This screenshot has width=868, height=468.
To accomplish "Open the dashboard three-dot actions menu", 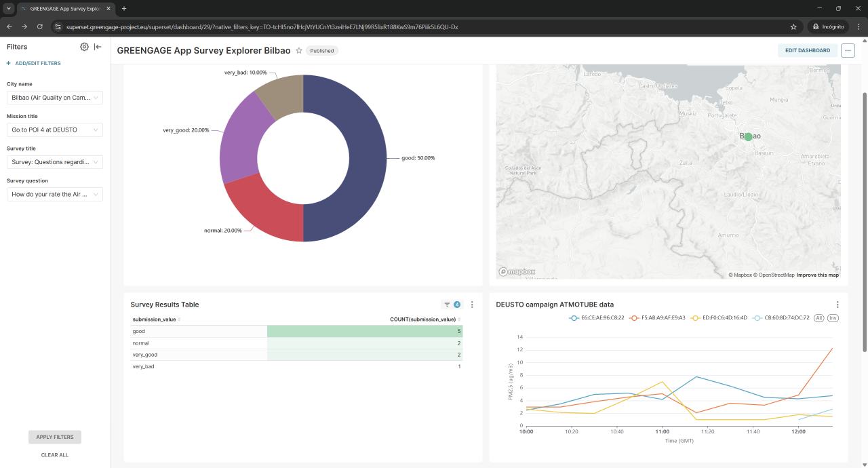I will tap(848, 50).
